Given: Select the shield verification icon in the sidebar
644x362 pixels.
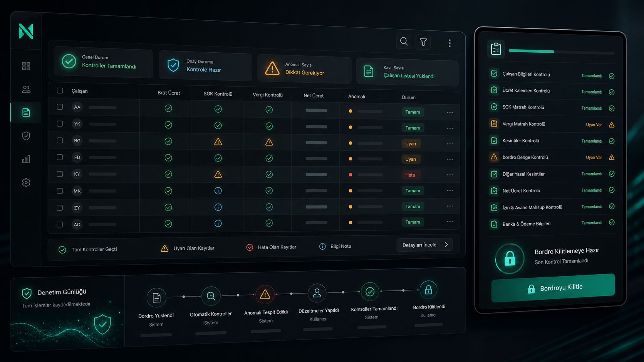Looking at the screenshot, I should click(26, 136).
